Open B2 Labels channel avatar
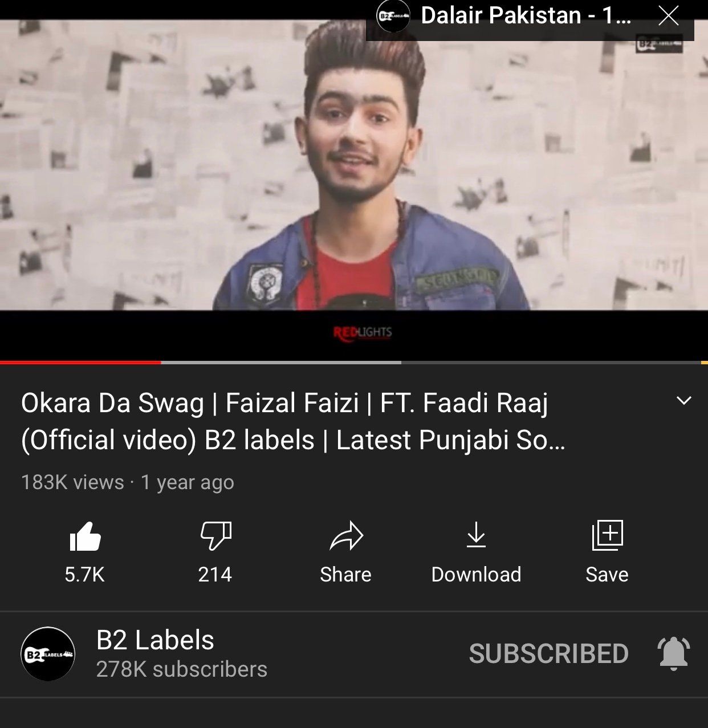 pyautogui.click(x=48, y=654)
